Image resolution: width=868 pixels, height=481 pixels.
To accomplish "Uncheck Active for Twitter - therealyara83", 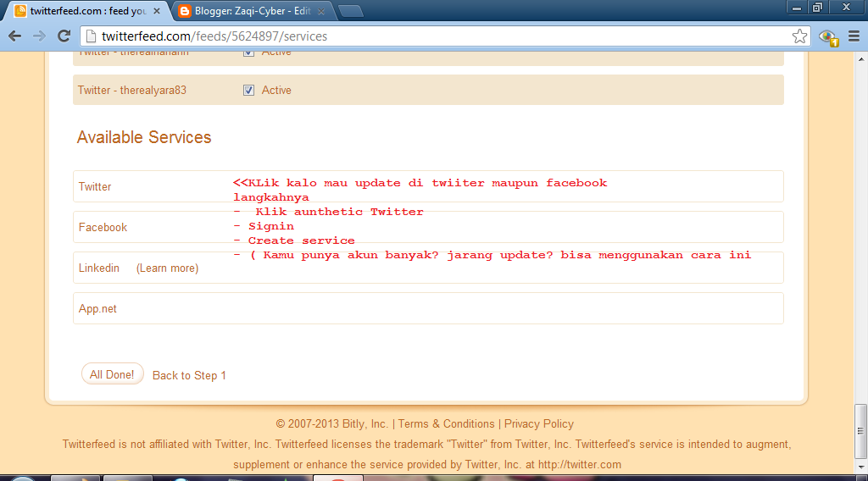I will 248,90.
